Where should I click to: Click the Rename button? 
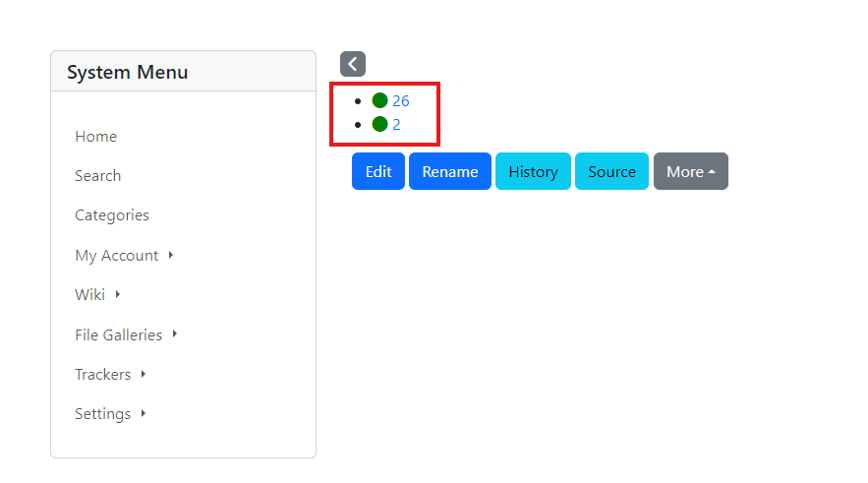(x=450, y=171)
